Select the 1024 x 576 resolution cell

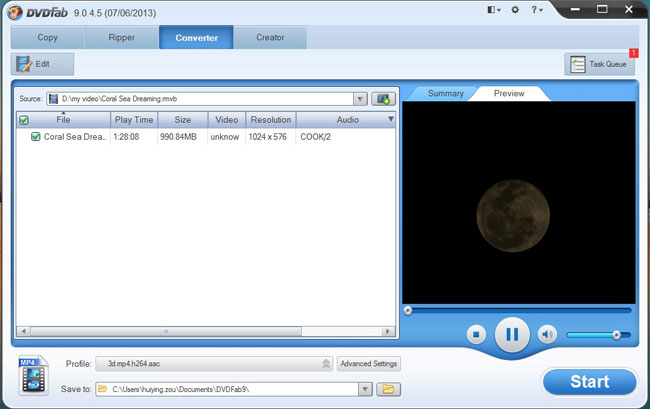pos(267,137)
